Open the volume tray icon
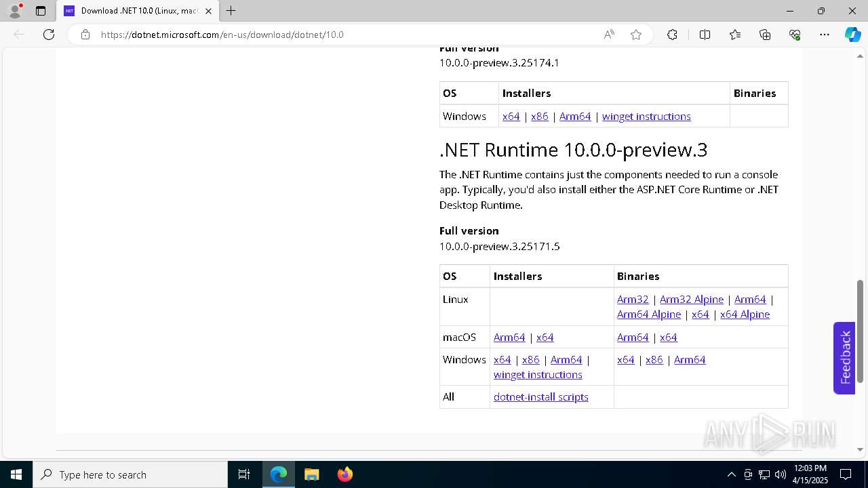The image size is (868, 488). 781,474
